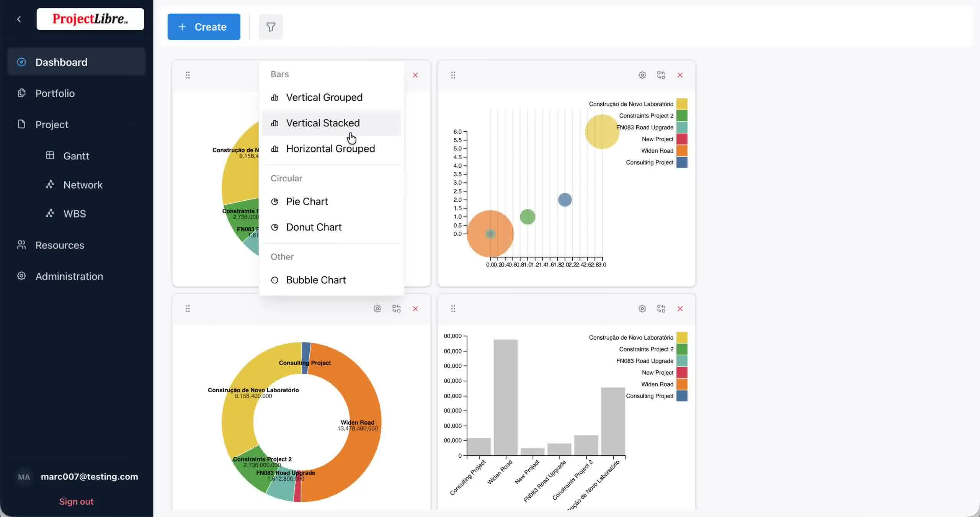Grab drag handle of donut chart card

188,309
